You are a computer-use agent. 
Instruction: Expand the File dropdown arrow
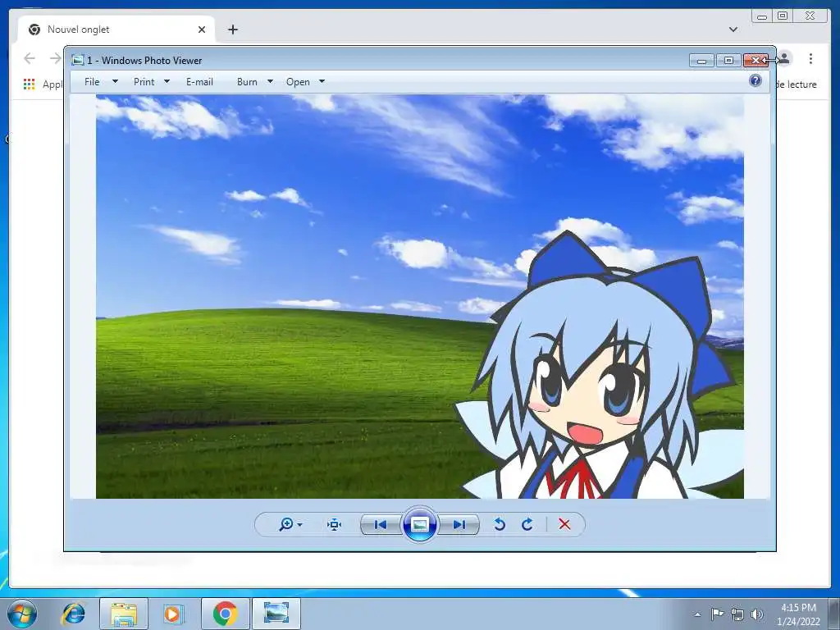[x=115, y=81]
